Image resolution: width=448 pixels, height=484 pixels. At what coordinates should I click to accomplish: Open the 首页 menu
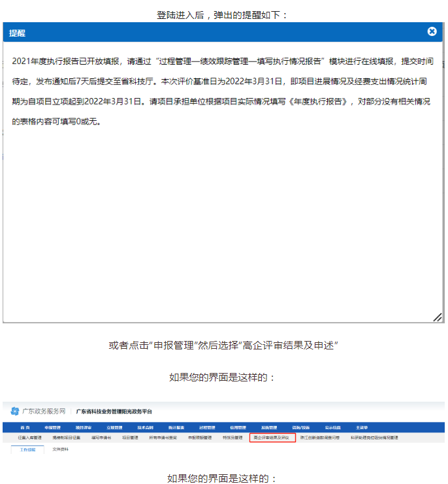[x=24, y=427]
